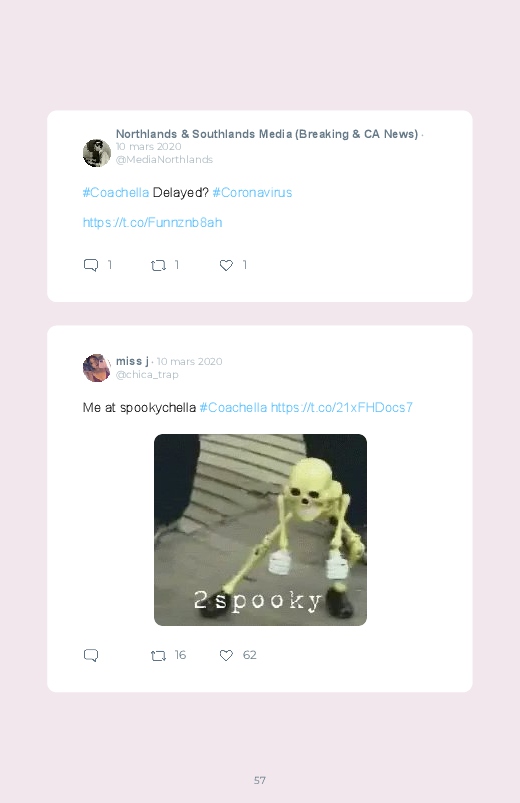The image size is (520, 803).
Task: Click the reply icon on miss j tweet
Action: tap(91, 655)
